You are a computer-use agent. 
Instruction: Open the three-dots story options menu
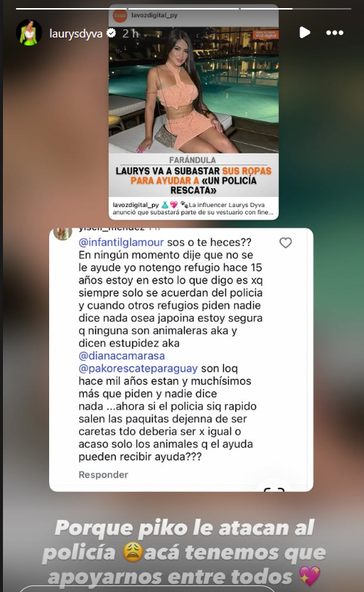point(335,33)
